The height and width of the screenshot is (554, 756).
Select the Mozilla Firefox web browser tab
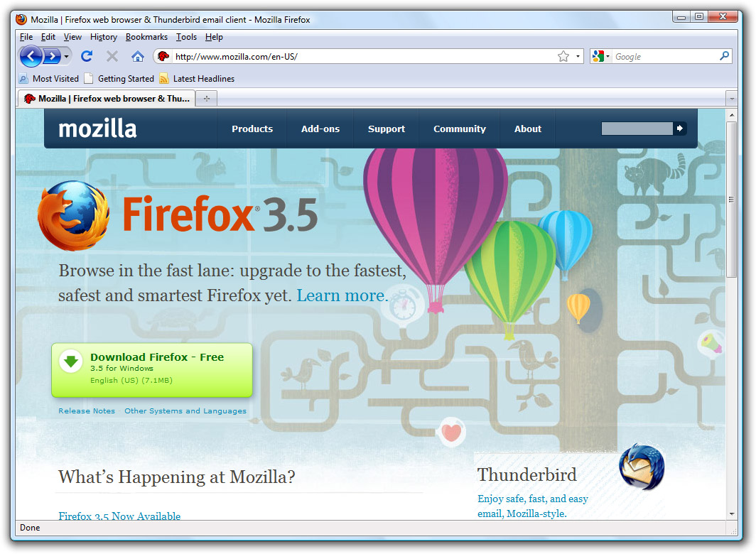107,98
